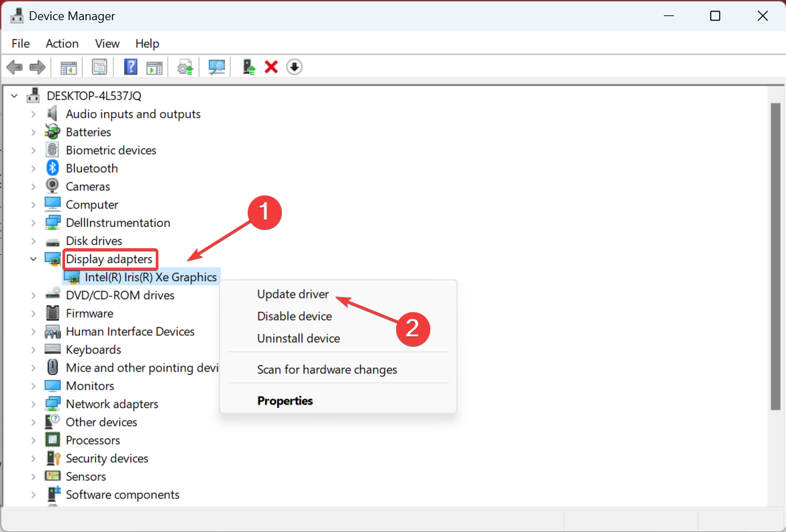
Task: Click the Monitors label
Action: coord(90,386)
